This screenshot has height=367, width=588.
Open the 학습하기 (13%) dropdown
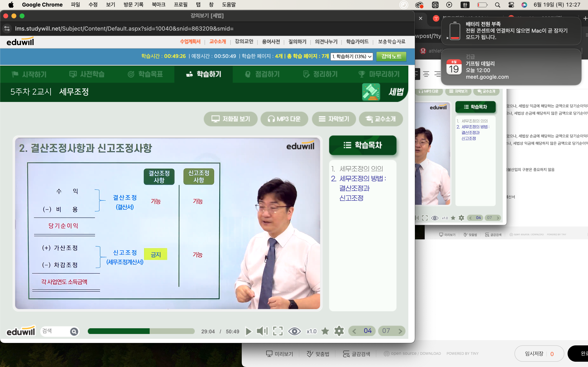(x=352, y=56)
